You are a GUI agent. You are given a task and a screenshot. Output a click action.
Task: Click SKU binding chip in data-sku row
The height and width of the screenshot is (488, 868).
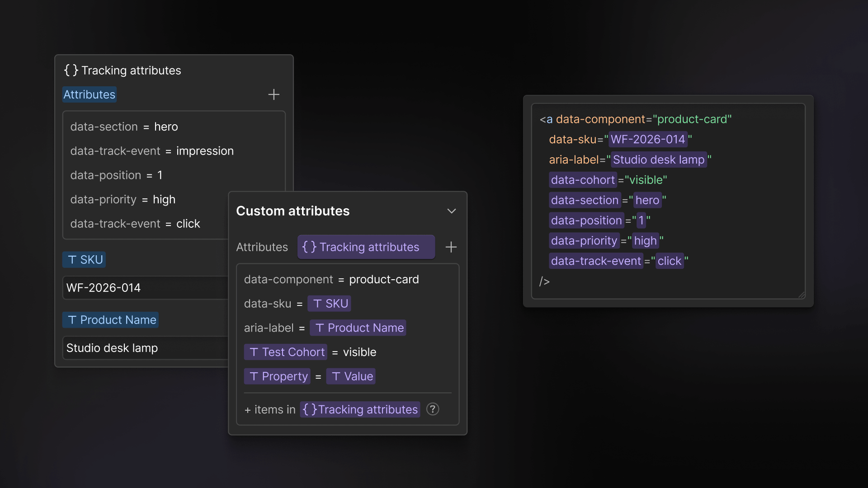pos(329,304)
